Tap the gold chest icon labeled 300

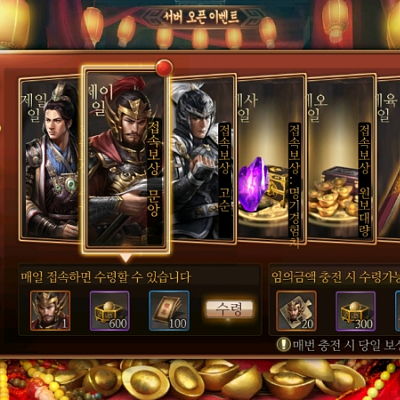(x=356, y=311)
